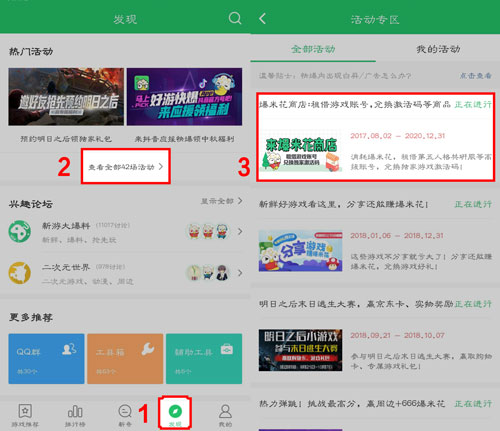Open the 排行榜 bar chart icon
The image size is (500, 431).
pyautogui.click(x=75, y=411)
